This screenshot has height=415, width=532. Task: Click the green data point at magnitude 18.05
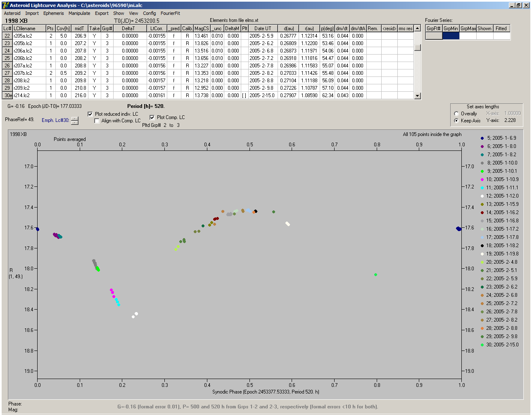(375, 274)
